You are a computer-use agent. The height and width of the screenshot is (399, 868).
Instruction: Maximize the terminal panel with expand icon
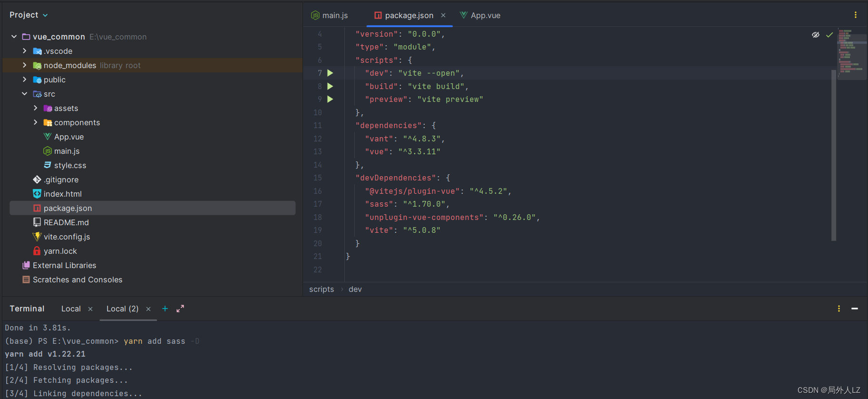[x=180, y=309]
